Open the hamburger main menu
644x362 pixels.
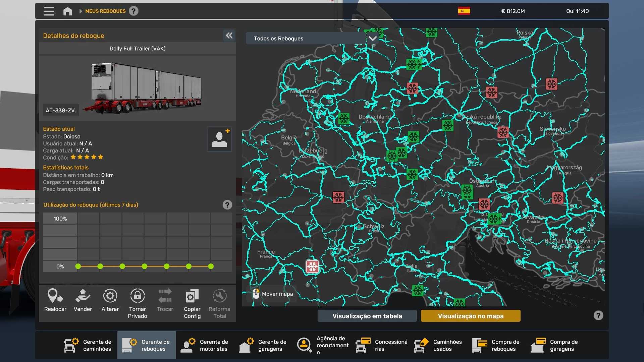click(x=49, y=11)
